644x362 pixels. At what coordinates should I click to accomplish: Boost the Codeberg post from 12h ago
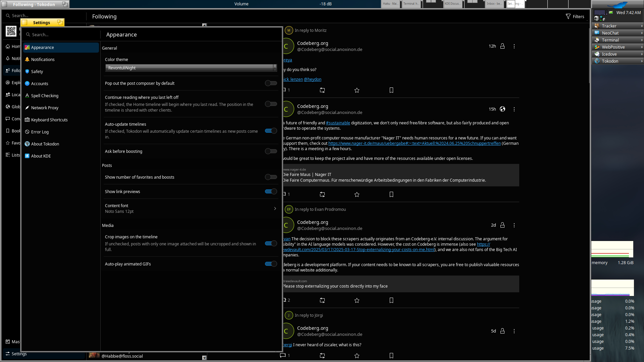coord(322,90)
